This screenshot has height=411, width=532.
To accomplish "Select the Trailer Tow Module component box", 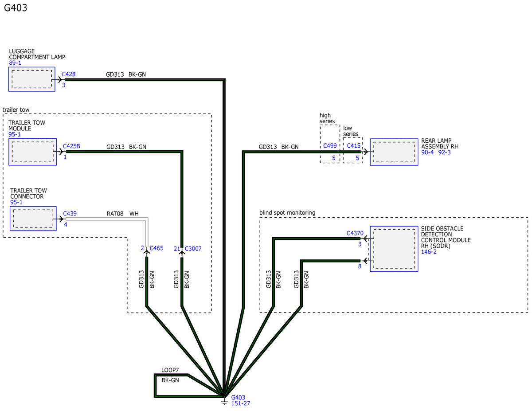I will pyautogui.click(x=32, y=152).
